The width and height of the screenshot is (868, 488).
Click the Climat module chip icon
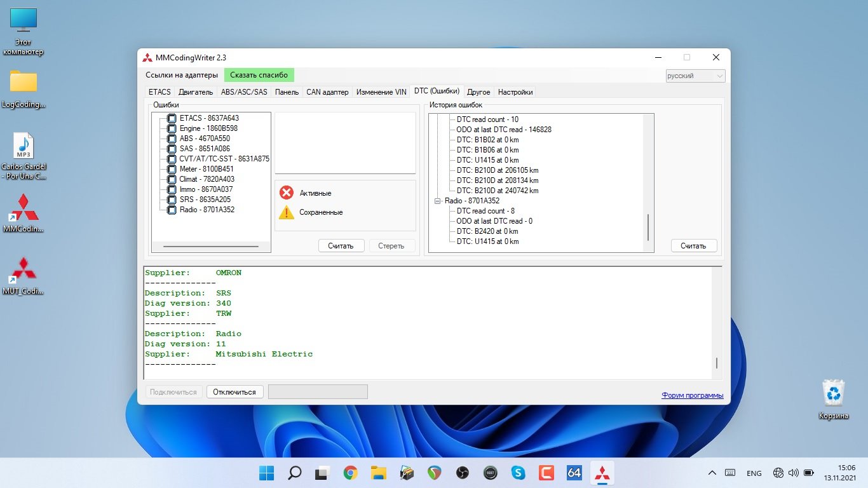(172, 179)
